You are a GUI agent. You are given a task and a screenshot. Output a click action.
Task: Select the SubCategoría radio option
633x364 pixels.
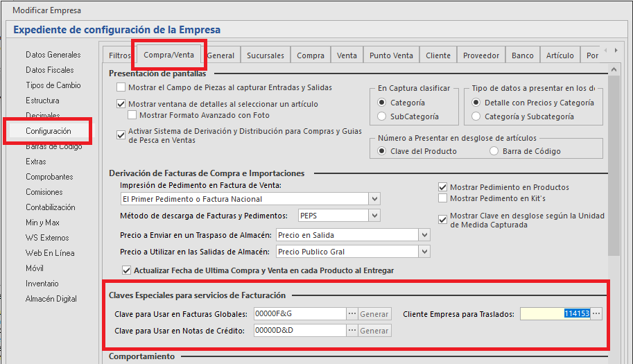(382, 116)
